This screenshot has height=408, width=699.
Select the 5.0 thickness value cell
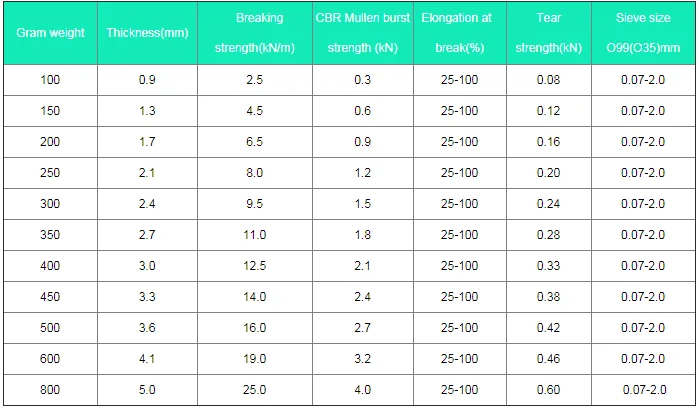[148, 390]
